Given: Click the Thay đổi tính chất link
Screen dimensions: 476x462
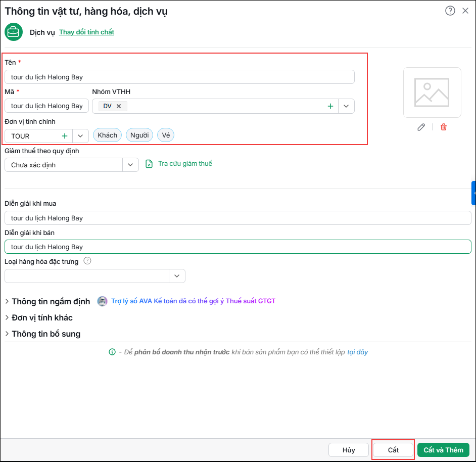Looking at the screenshot, I should coord(86,32).
